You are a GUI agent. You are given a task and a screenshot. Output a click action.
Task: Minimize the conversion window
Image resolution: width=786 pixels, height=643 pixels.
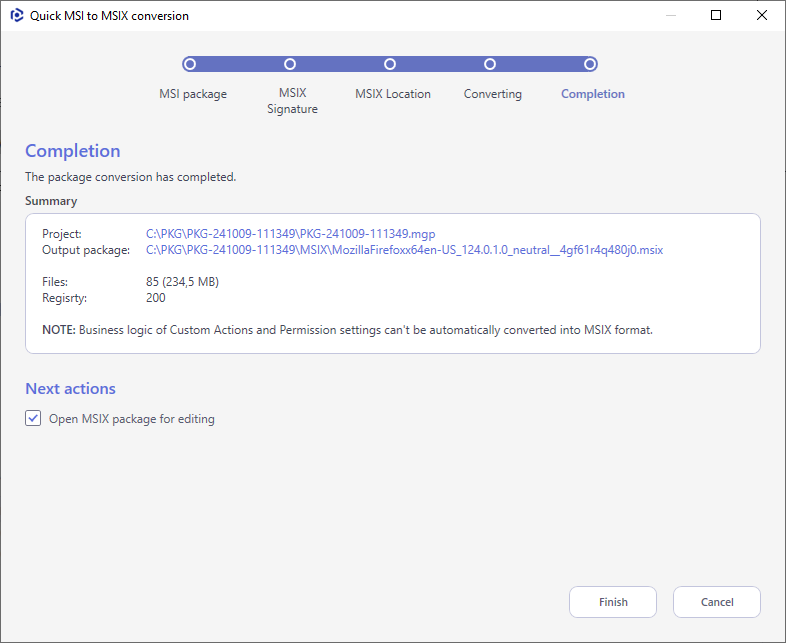coord(671,16)
